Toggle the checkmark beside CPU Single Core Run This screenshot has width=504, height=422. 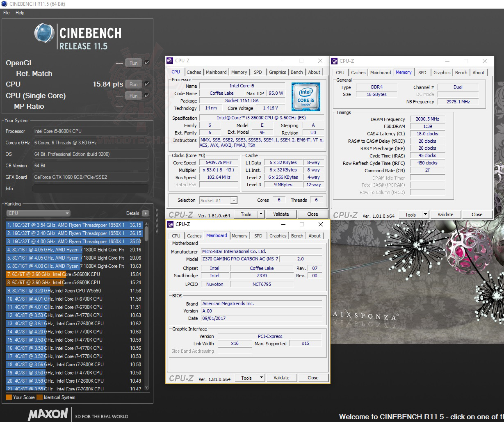147,96
